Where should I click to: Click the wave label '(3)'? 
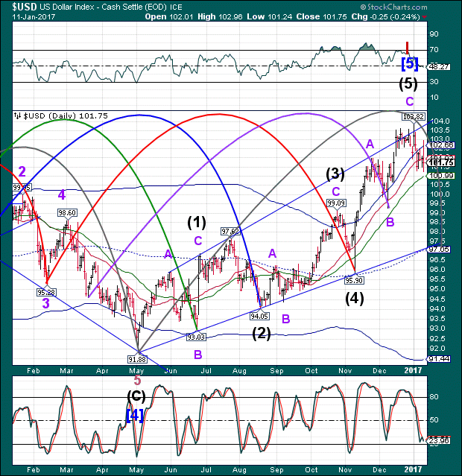point(335,174)
